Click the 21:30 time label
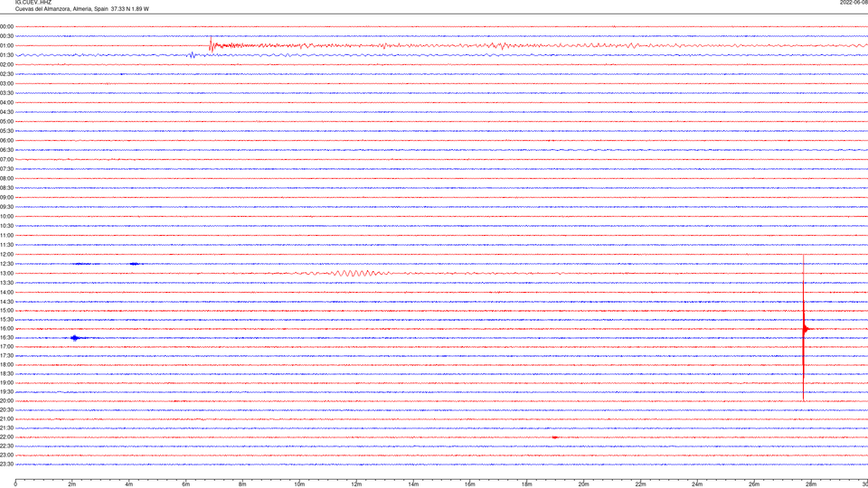 pyautogui.click(x=6, y=427)
